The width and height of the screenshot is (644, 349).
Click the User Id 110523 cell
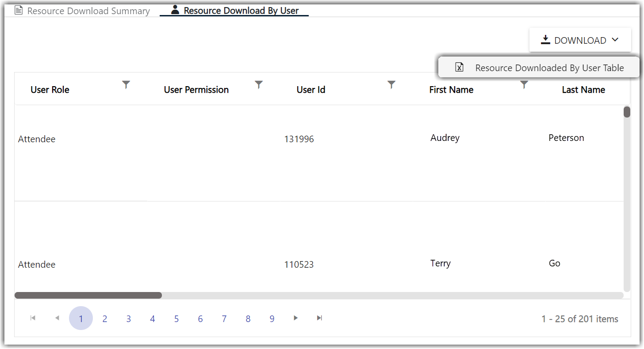coord(299,265)
